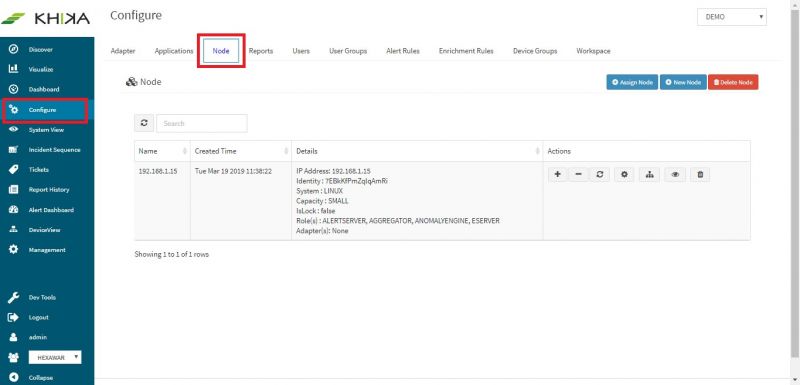Screen dimensions: 800x385
Task: Click the Assign Node button
Action: 632,82
